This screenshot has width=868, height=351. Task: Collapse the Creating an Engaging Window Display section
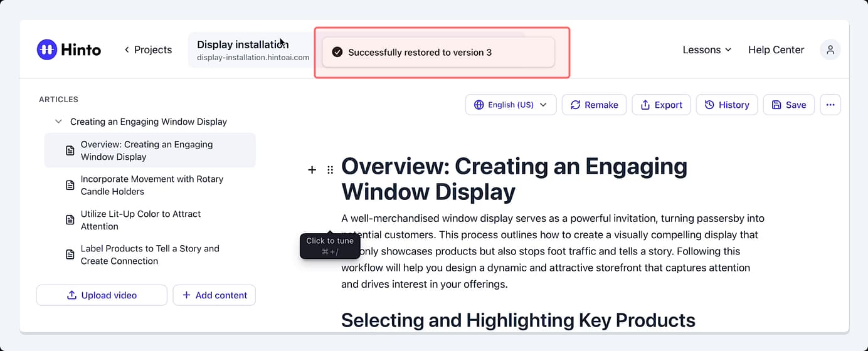(58, 122)
